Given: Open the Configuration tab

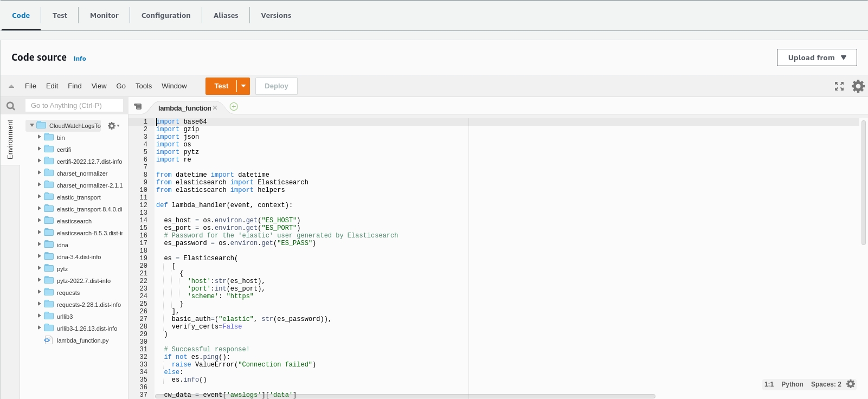Looking at the screenshot, I should (166, 15).
